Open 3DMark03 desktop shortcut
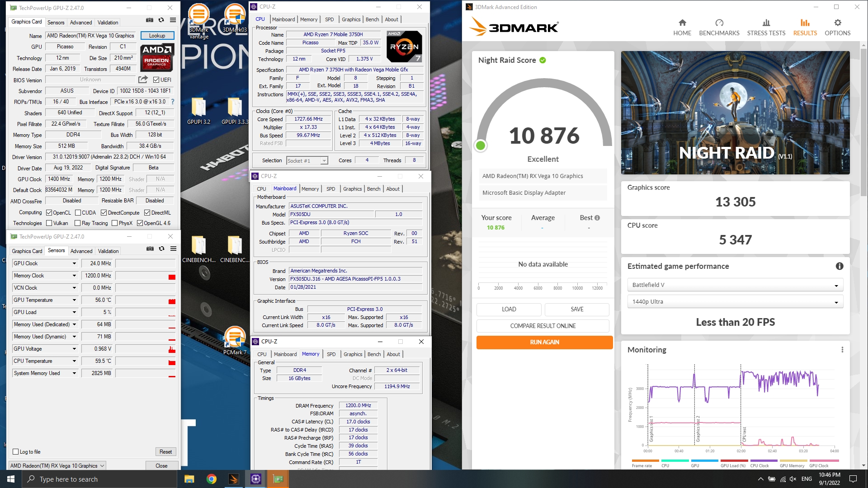 coord(235,18)
